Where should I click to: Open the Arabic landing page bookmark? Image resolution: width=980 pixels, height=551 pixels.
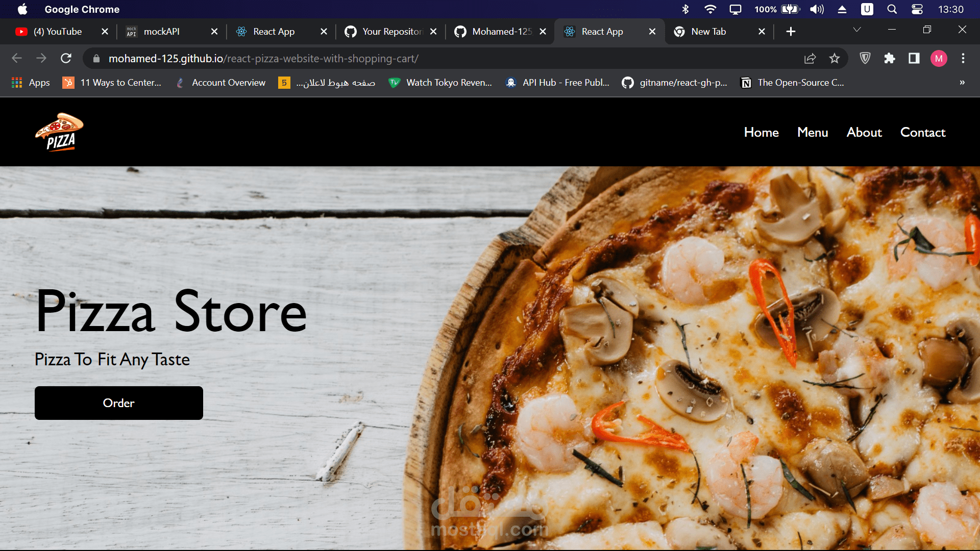327,83
